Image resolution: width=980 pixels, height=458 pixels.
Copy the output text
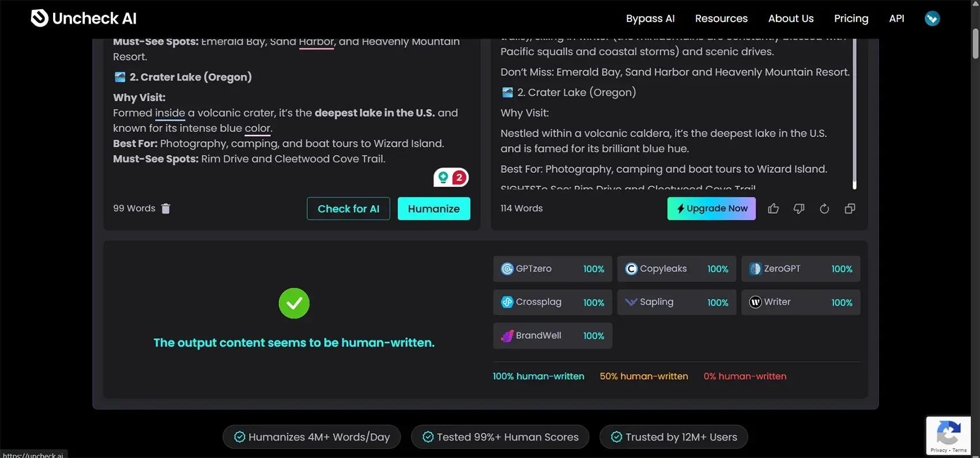tap(850, 209)
